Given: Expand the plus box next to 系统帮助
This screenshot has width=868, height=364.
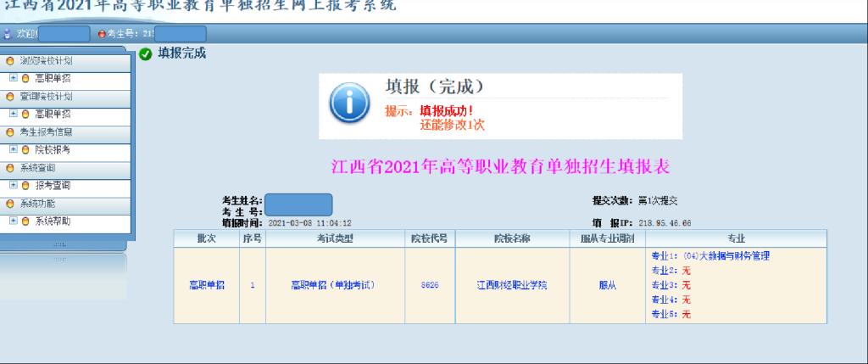Looking at the screenshot, I should tap(13, 221).
